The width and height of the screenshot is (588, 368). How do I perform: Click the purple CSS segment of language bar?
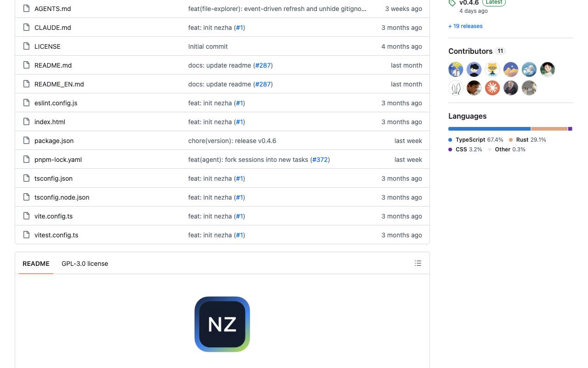point(570,129)
